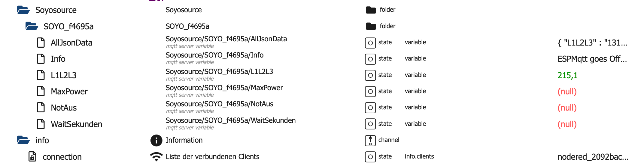Click the channel type icon for info

(370, 140)
